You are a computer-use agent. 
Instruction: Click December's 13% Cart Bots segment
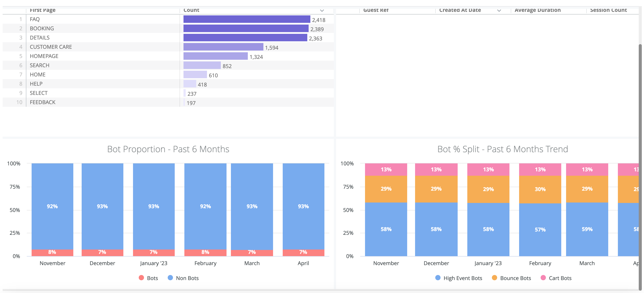[x=436, y=169]
